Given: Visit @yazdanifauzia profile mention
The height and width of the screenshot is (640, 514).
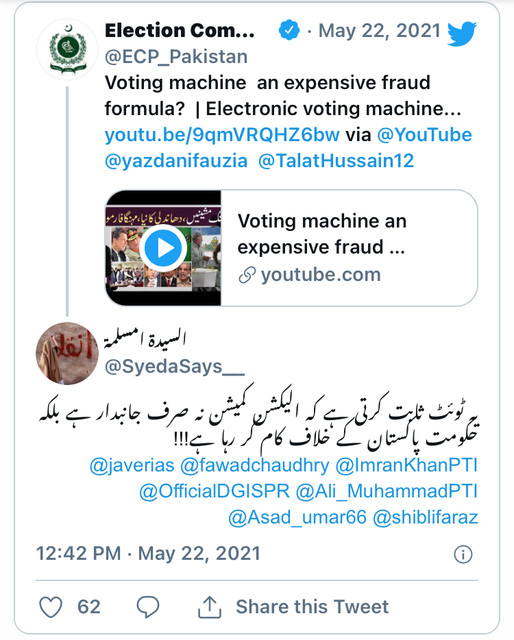Looking at the screenshot, I should [176, 161].
